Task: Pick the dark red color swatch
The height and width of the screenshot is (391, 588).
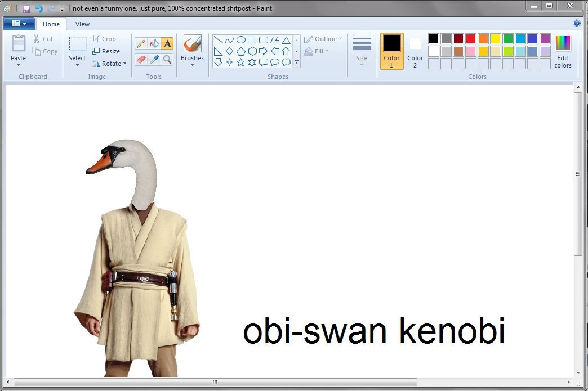Action: 458,39
